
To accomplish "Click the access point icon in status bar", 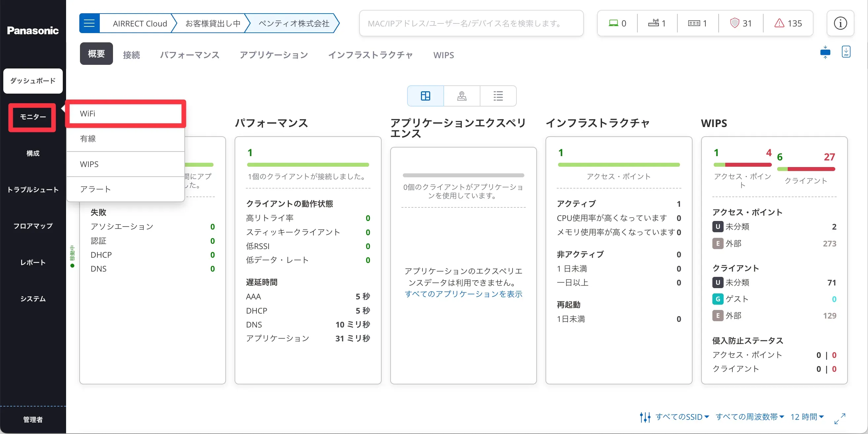I will click(x=653, y=23).
